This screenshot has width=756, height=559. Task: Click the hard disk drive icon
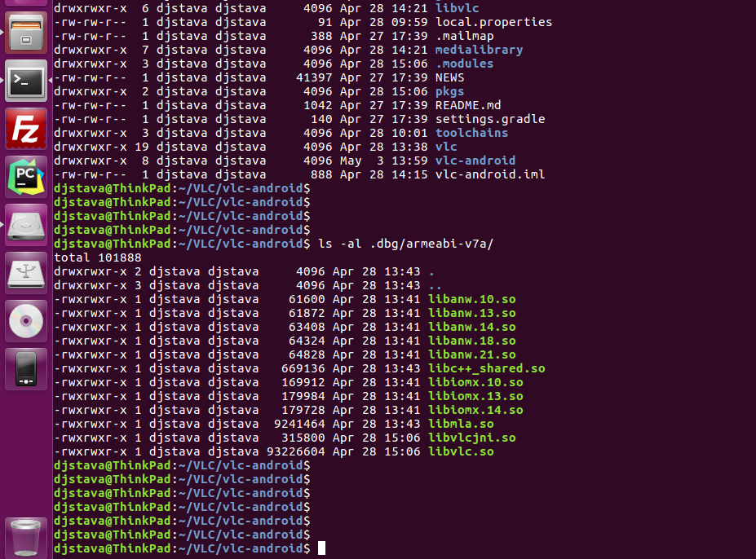(26, 224)
